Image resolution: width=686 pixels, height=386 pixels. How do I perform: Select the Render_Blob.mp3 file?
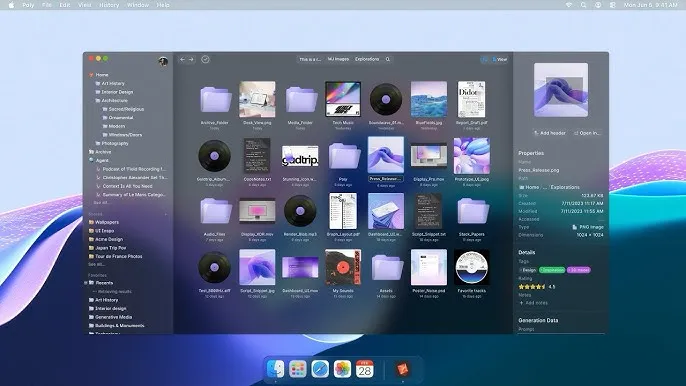coord(300,211)
